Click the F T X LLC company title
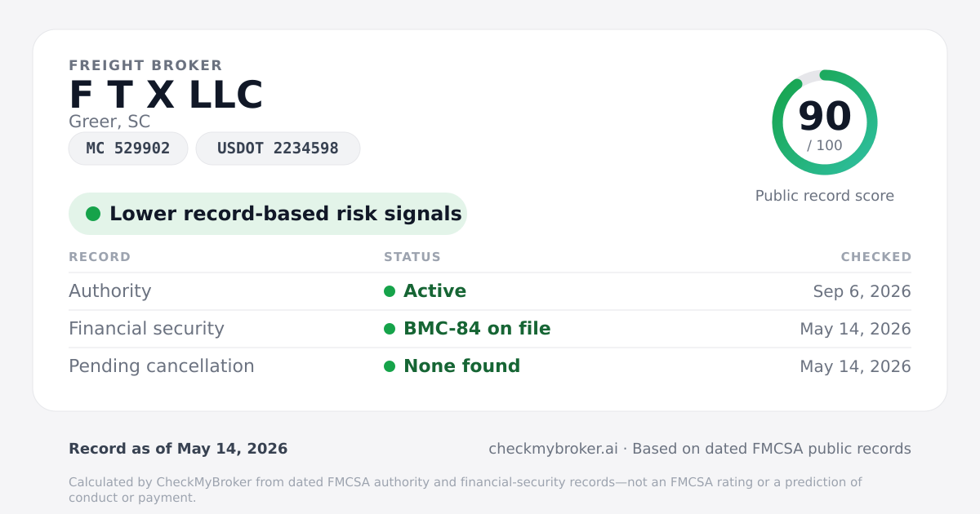 click(x=166, y=95)
